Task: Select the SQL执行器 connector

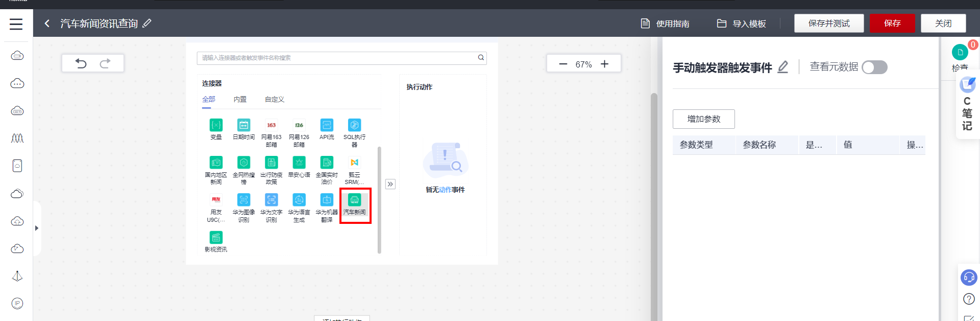Action: (354, 125)
